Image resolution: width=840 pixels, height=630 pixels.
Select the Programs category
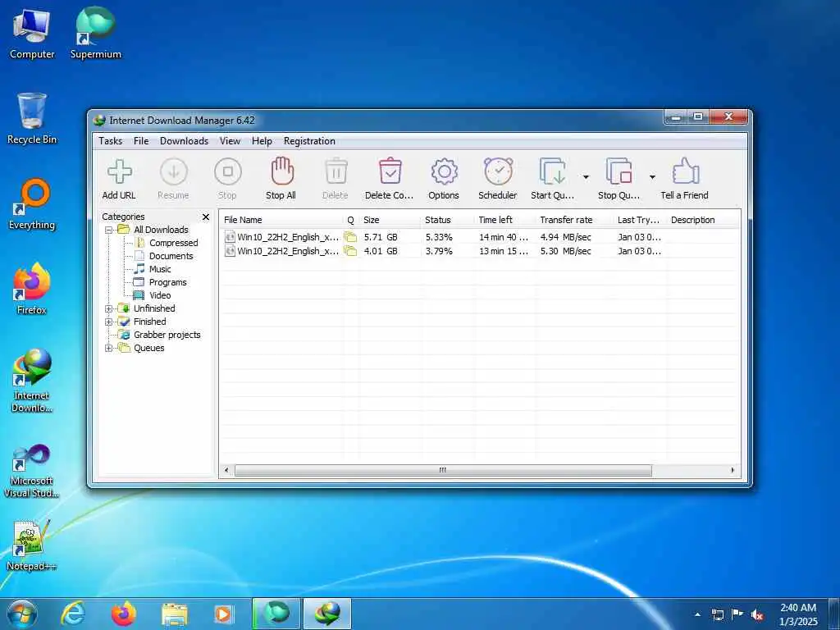[167, 282]
